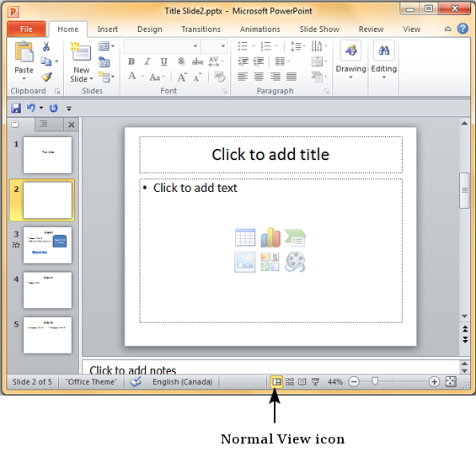Click the Paste clipboard icon
This screenshot has width=476, height=457.
click(x=24, y=52)
